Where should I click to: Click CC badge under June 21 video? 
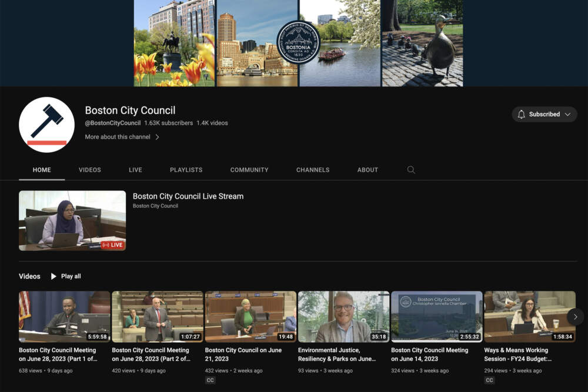tap(210, 380)
